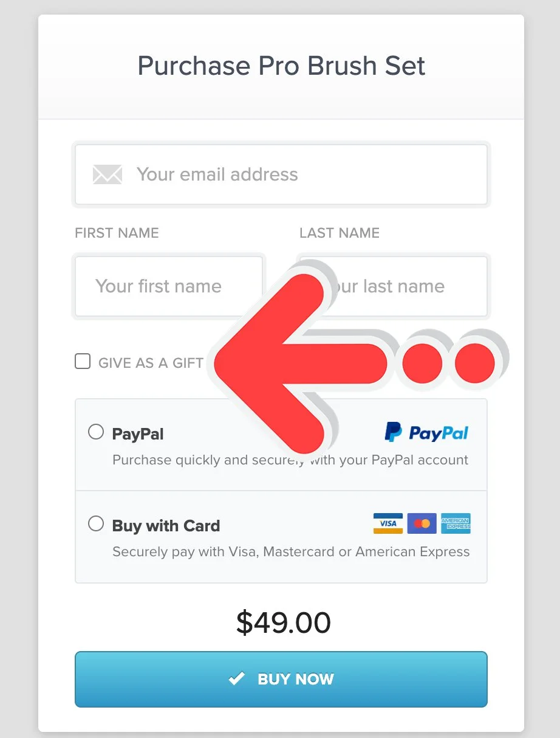Click the Mastercard icon
This screenshot has width=560, height=738.
click(x=422, y=523)
